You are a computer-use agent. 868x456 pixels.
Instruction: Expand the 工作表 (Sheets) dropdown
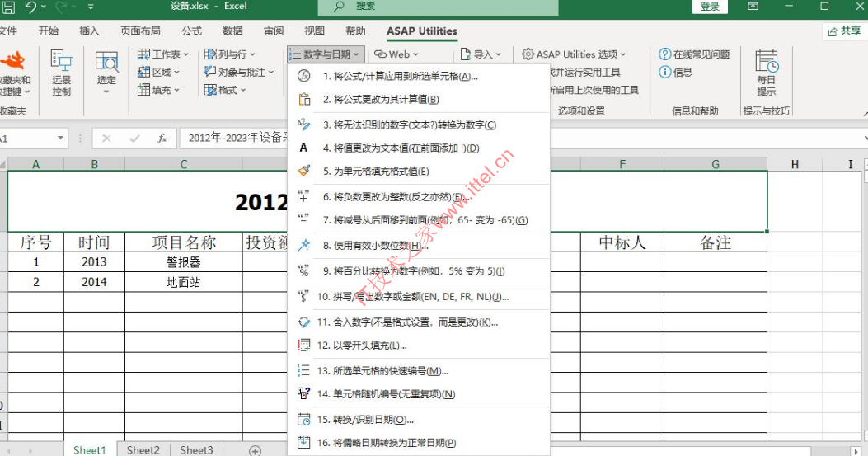(x=162, y=54)
